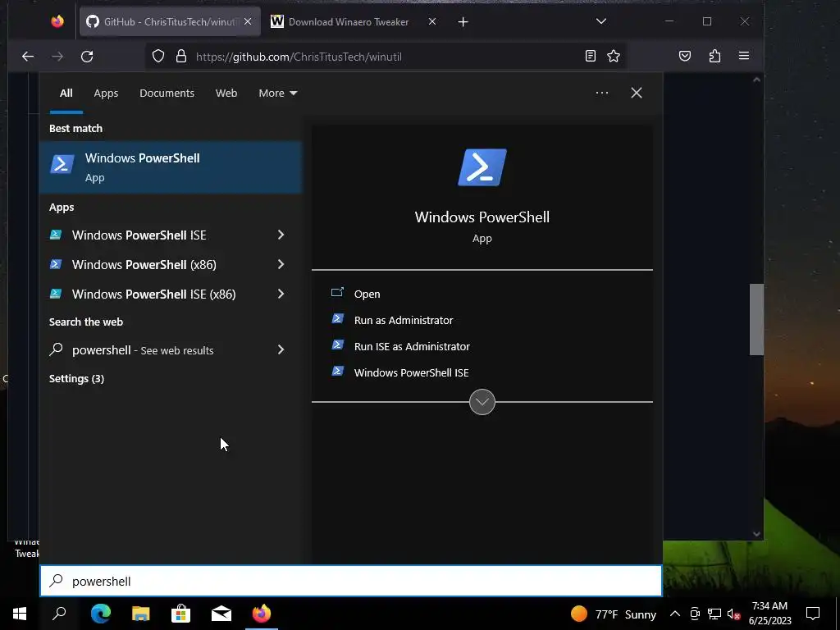Launch Windows PowerShell ISE from actions list
Image resolution: width=840 pixels, height=630 pixels.
[x=411, y=373]
